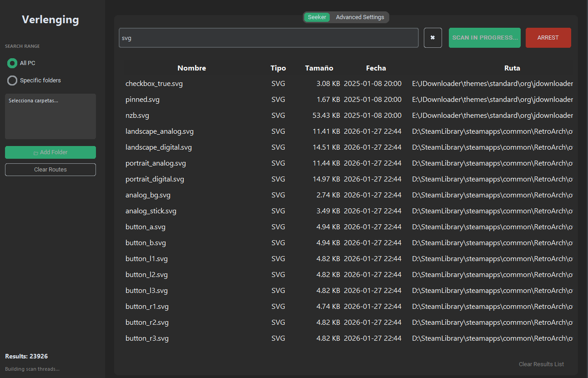Select the nzb.svg file row

coord(137,116)
